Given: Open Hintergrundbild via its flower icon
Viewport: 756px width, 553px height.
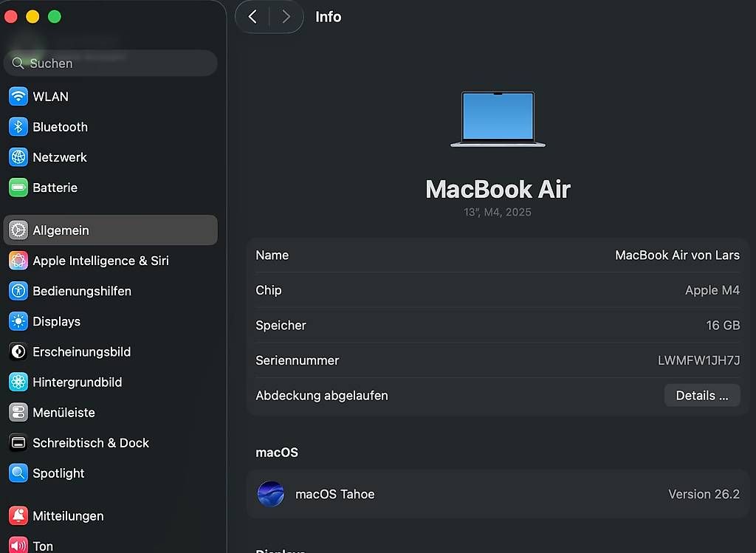Looking at the screenshot, I should (x=18, y=382).
